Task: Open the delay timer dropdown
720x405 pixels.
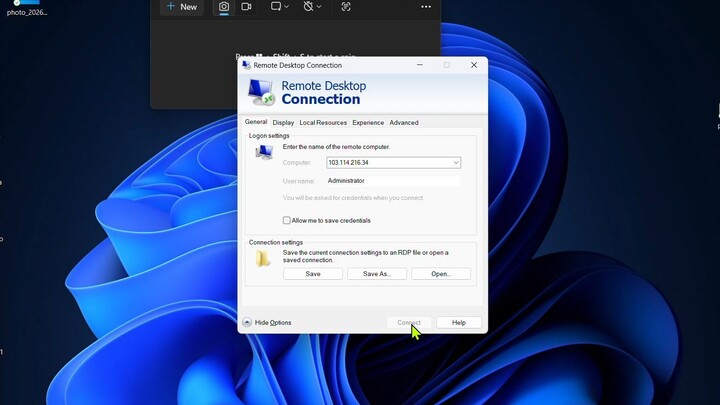Action: (312, 6)
